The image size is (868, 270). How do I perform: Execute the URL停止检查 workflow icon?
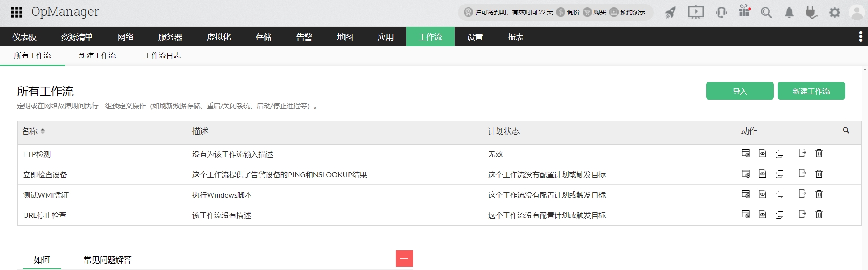coord(746,214)
